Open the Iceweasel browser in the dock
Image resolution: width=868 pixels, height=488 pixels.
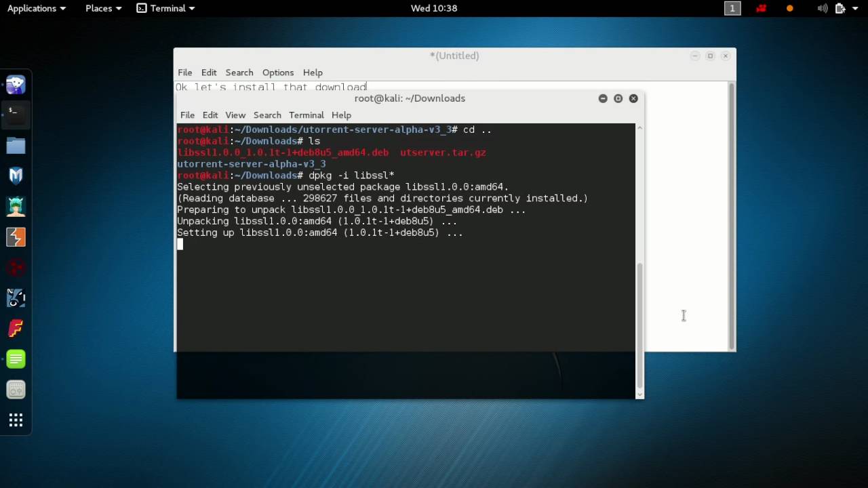tap(16, 85)
